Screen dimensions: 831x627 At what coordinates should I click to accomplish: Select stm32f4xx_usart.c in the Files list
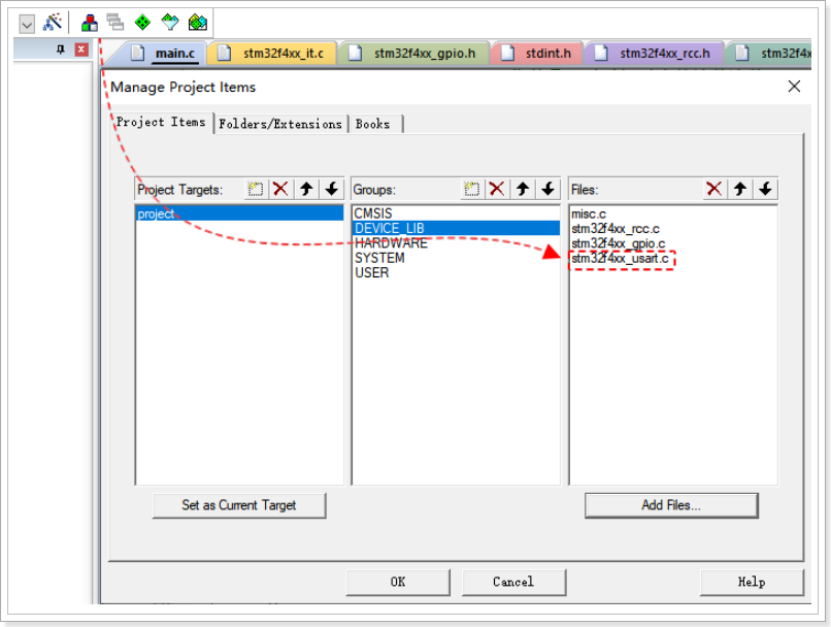(673, 259)
